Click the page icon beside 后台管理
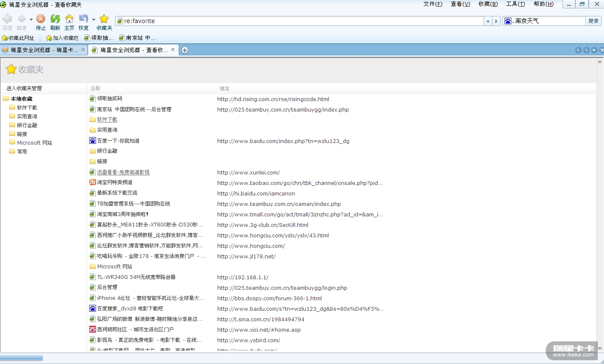 point(93,287)
